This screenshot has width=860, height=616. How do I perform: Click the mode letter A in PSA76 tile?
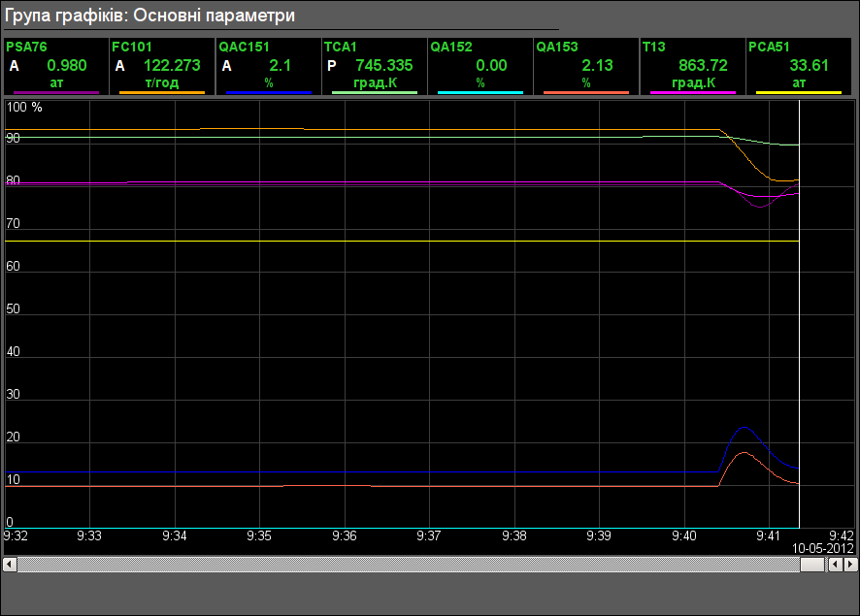coord(15,66)
